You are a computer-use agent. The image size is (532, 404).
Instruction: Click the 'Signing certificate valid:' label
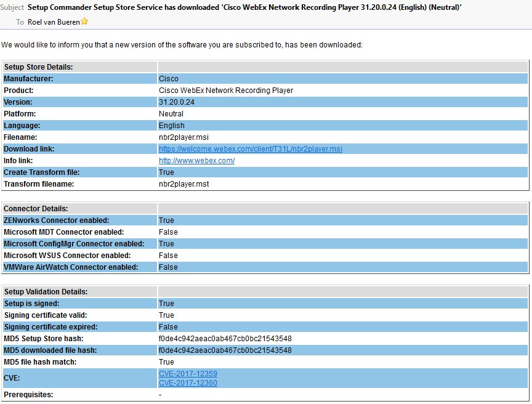[x=46, y=315]
